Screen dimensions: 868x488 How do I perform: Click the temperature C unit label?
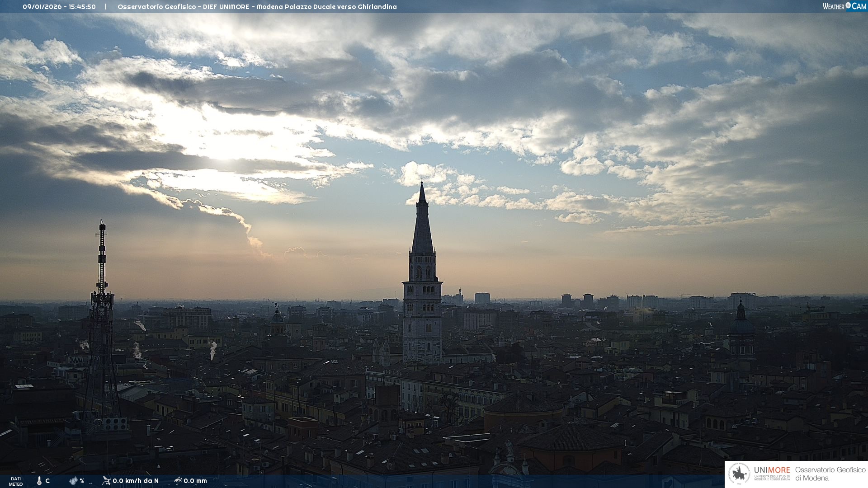coord(47,481)
